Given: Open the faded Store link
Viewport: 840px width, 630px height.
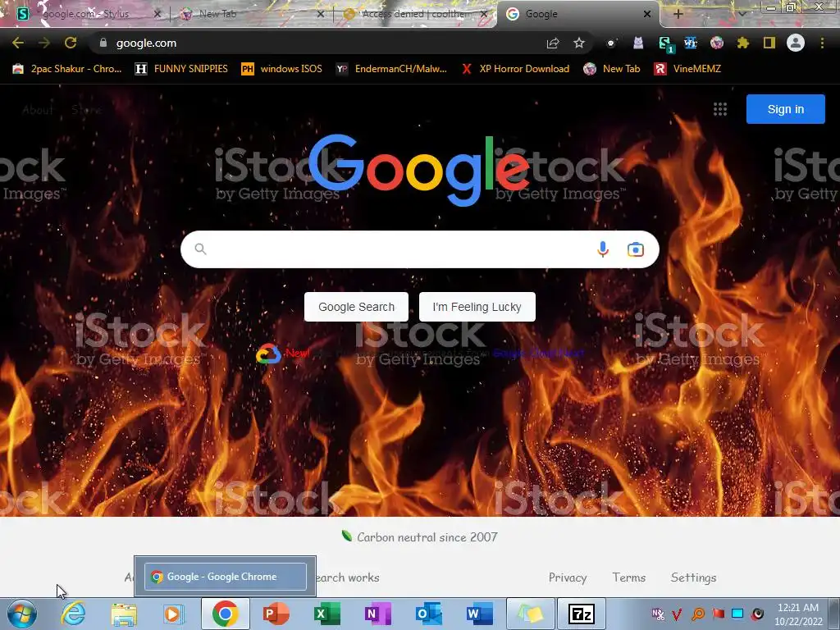Looking at the screenshot, I should [86, 110].
